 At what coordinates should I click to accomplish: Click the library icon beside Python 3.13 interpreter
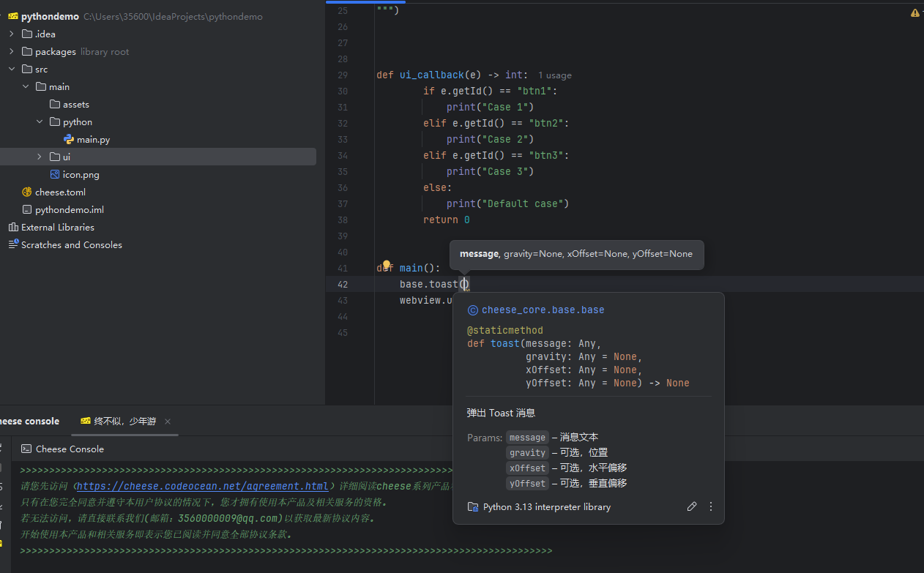pyautogui.click(x=473, y=506)
